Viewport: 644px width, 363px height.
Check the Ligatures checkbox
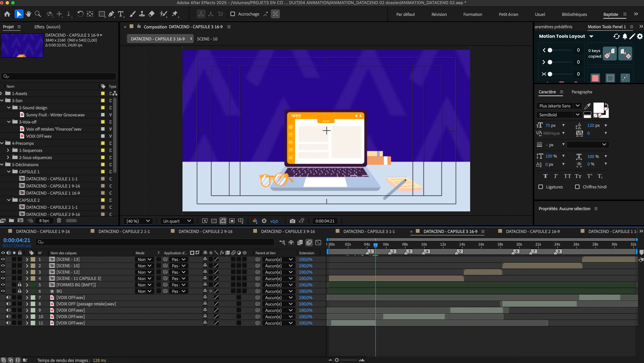[x=540, y=187]
